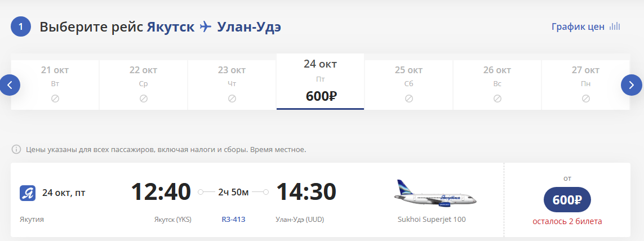This screenshot has width=644, height=241.
Task: Select the 23 окт date tab
Action: (232, 82)
